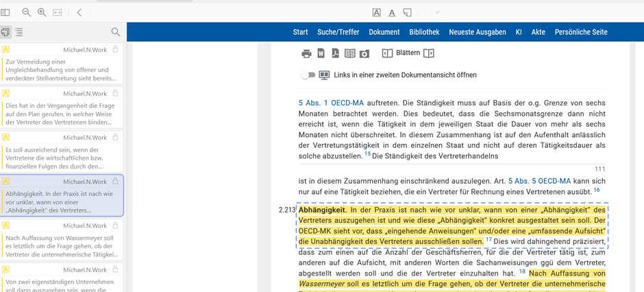Follow the '5 Abs. 1 OECD-MA' link

pos(331,103)
